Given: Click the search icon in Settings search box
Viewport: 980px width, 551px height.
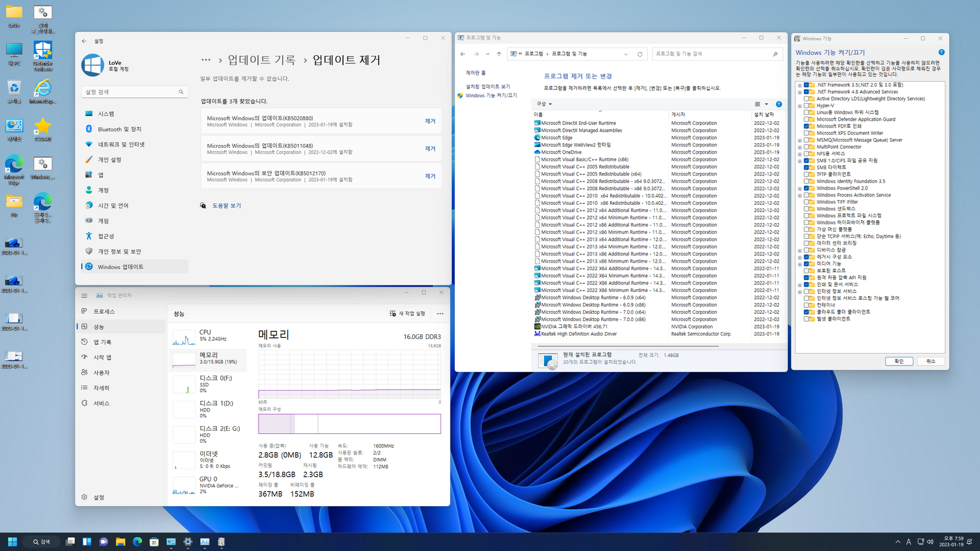Looking at the screenshot, I should (x=181, y=92).
